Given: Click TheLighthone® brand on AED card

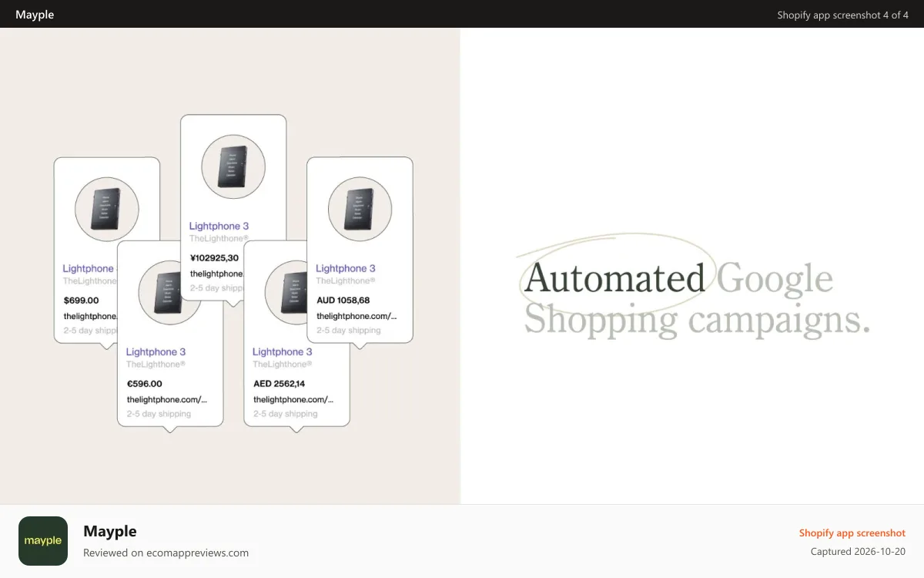Looking at the screenshot, I should 283,364.
